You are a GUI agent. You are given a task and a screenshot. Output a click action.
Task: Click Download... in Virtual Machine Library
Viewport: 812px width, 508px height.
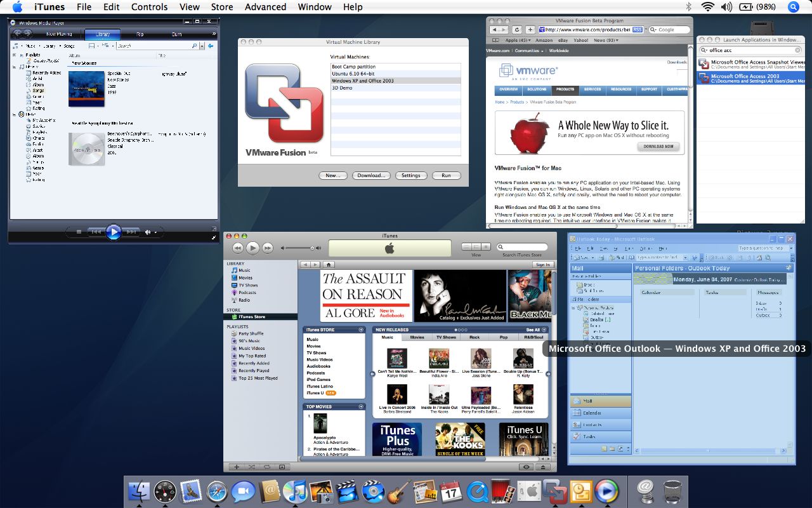click(x=370, y=175)
